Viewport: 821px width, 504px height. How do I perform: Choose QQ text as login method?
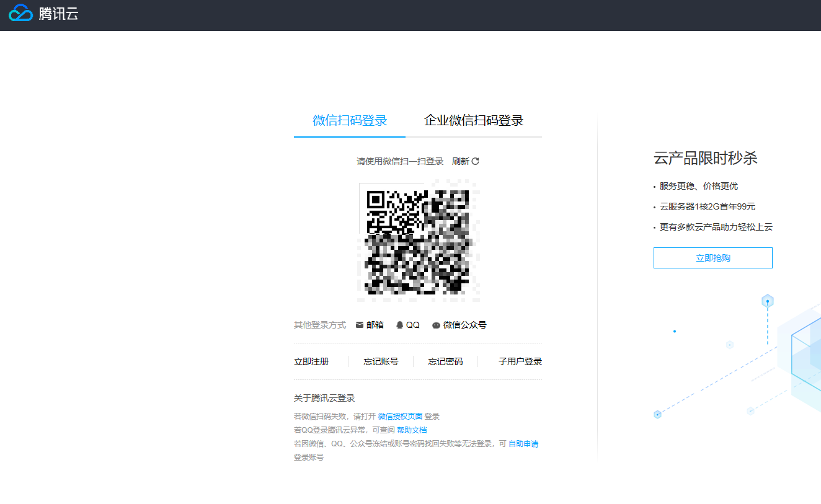point(413,325)
